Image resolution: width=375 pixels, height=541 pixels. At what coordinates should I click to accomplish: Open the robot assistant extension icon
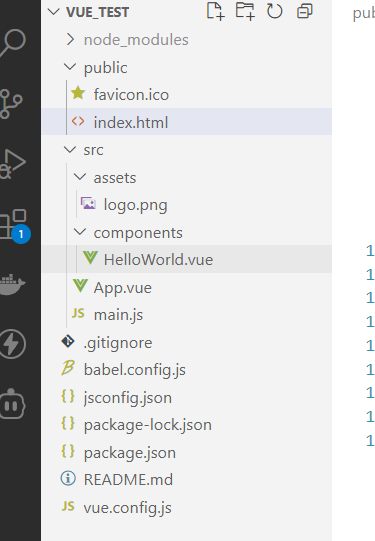(x=12, y=404)
